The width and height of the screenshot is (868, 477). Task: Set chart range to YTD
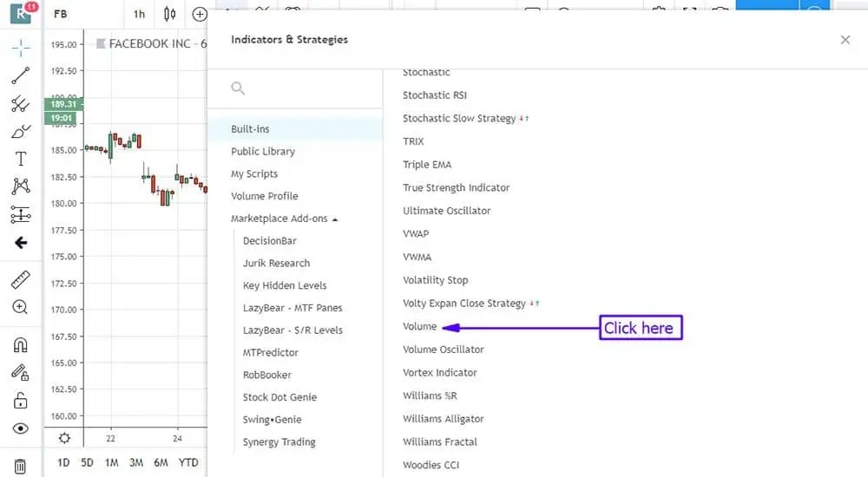point(188,462)
